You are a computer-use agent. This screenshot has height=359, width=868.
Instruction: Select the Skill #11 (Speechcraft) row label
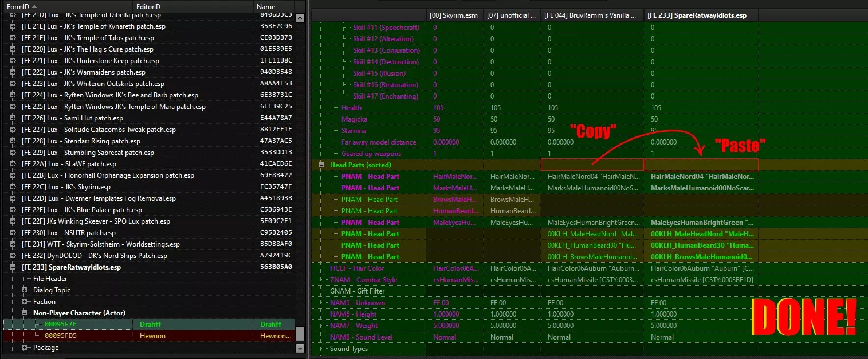386,28
